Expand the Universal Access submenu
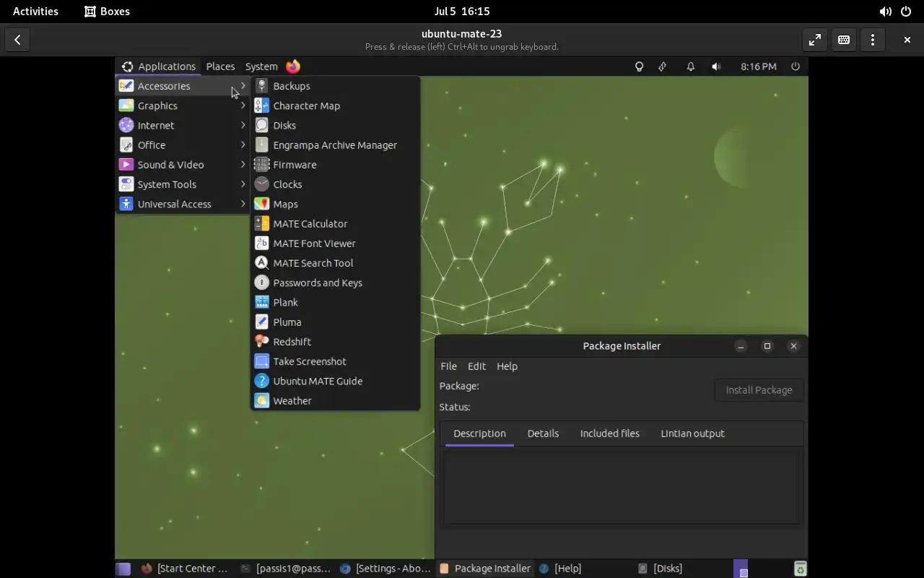This screenshot has height=578, width=924. (183, 204)
